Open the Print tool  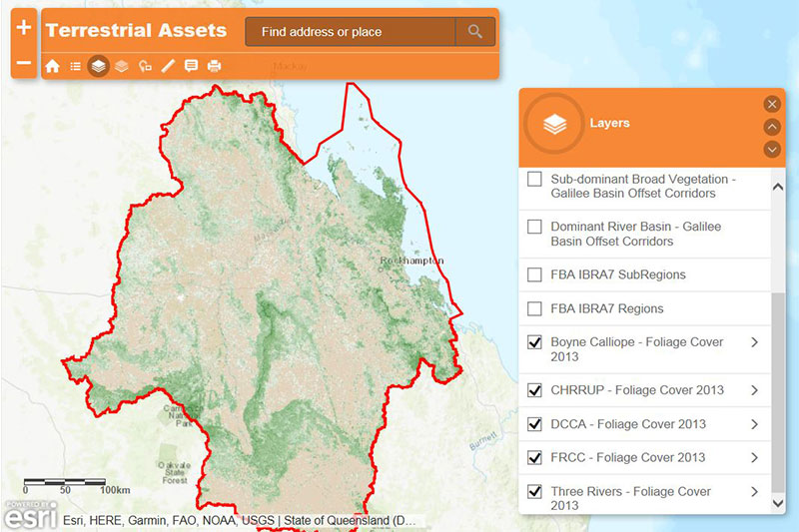214,67
